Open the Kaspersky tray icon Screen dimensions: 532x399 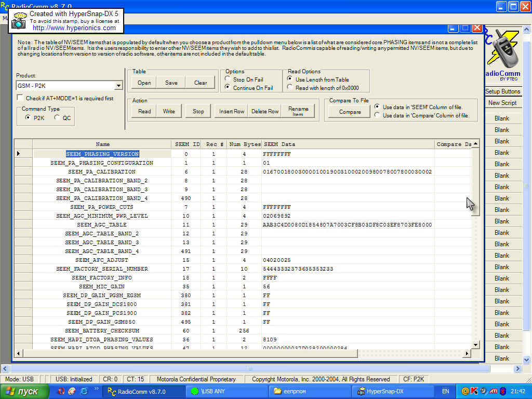click(474, 391)
